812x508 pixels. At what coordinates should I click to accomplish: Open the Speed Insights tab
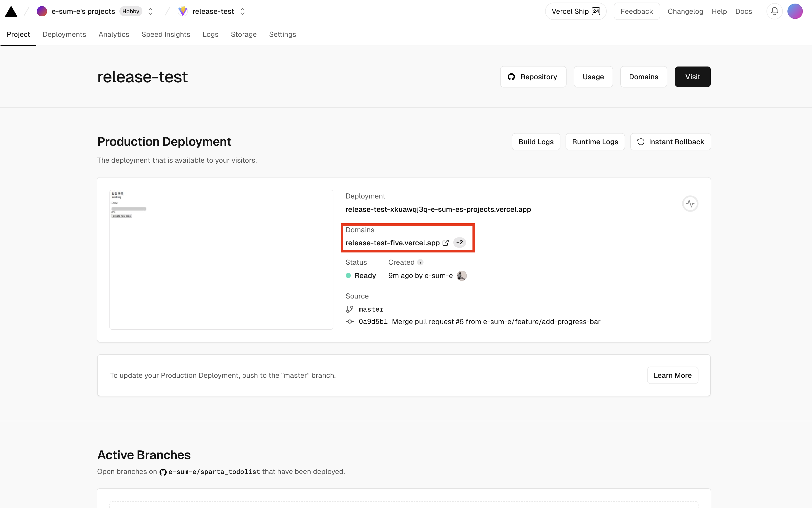point(166,34)
